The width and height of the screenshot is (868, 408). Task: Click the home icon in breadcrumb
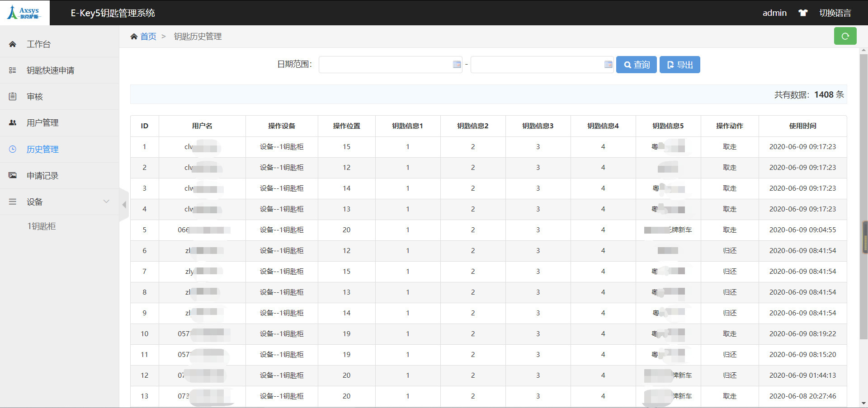click(134, 37)
